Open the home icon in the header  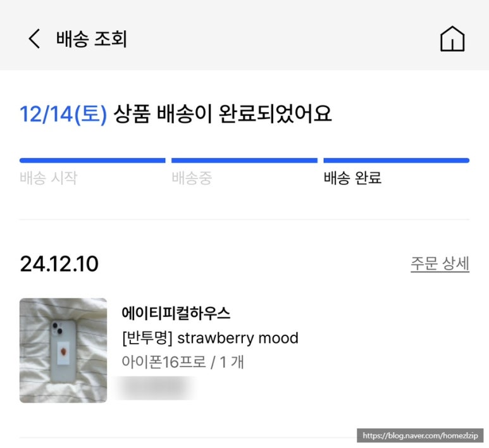coord(452,39)
